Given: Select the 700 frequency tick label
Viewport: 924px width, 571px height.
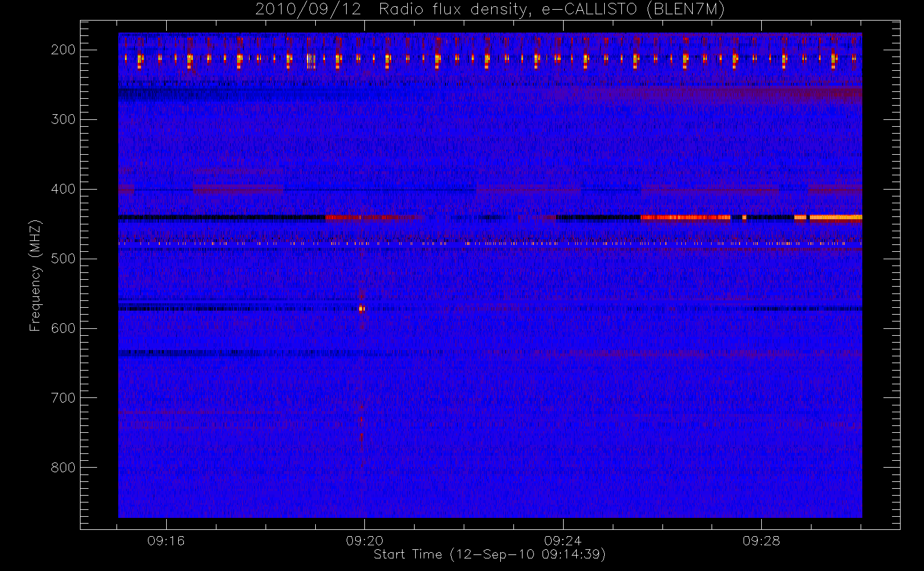Looking at the screenshot, I should pyautogui.click(x=63, y=398).
